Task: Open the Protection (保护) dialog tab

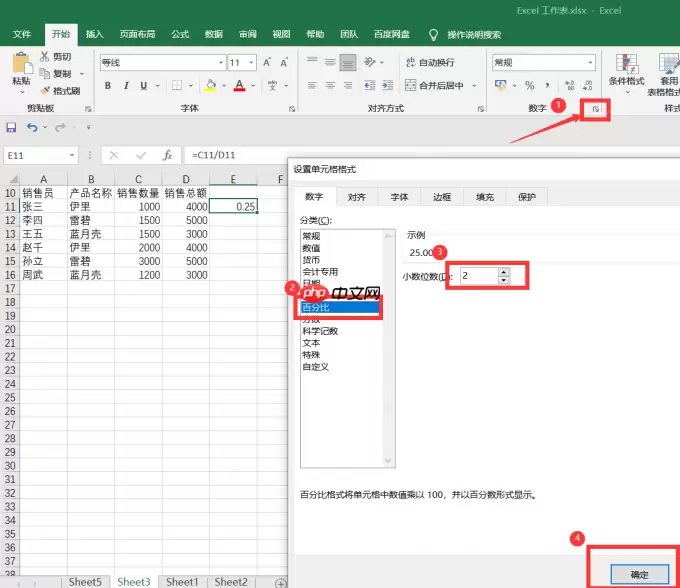Action: (x=526, y=197)
